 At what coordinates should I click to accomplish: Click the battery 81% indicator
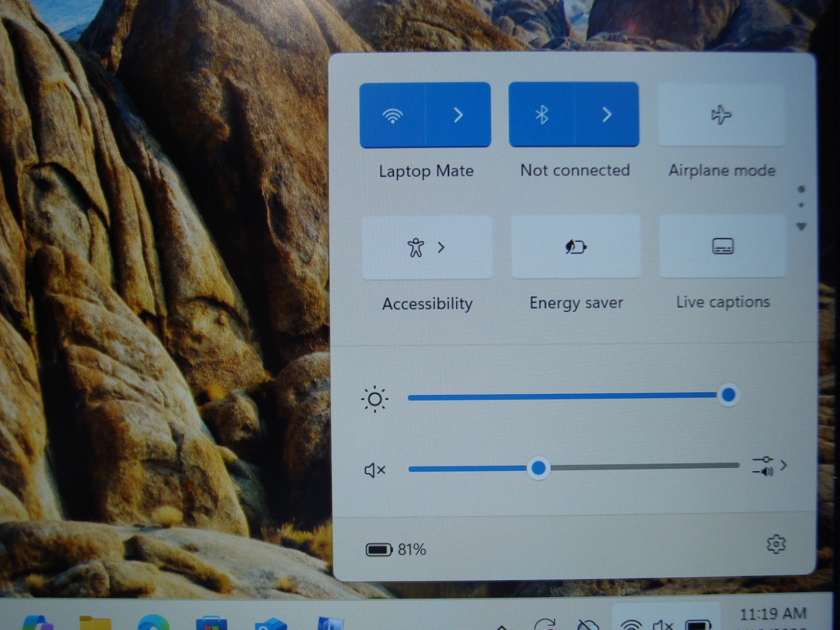(x=396, y=550)
